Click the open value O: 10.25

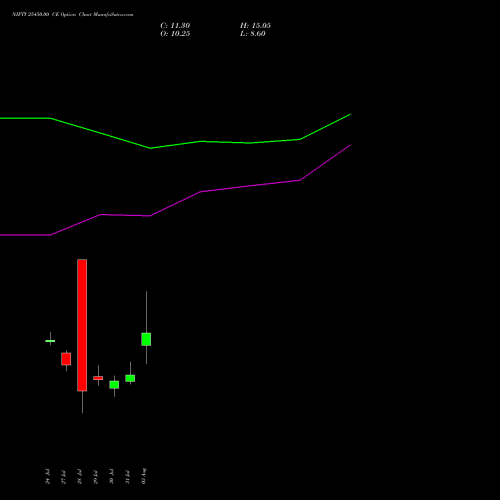pyautogui.click(x=175, y=34)
